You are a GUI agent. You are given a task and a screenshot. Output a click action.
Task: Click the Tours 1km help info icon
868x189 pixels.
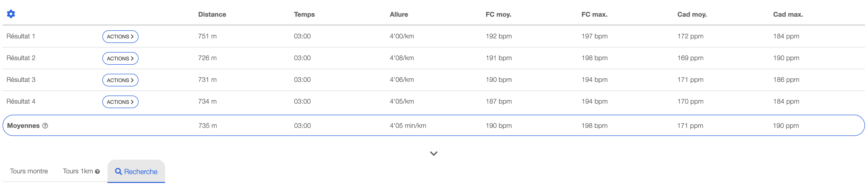point(97,172)
